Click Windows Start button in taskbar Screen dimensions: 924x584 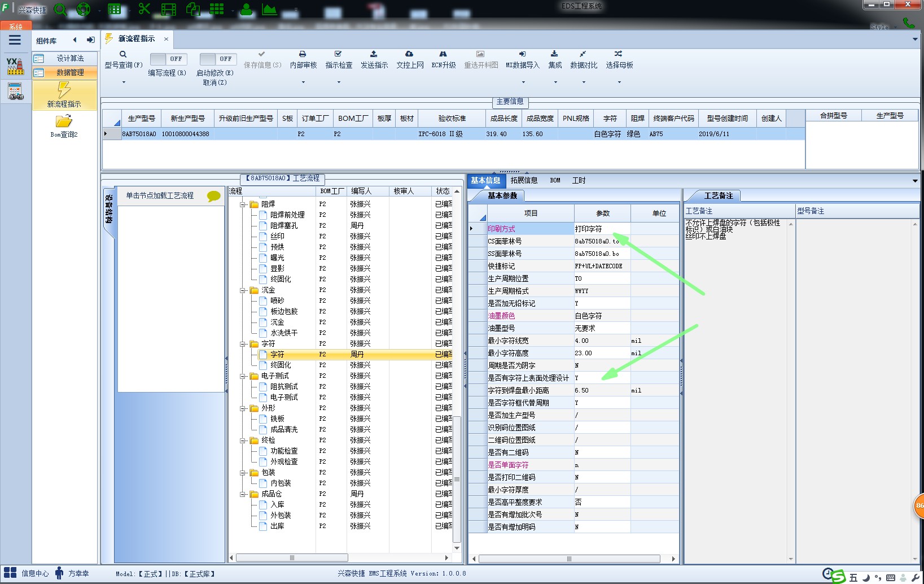(10, 573)
